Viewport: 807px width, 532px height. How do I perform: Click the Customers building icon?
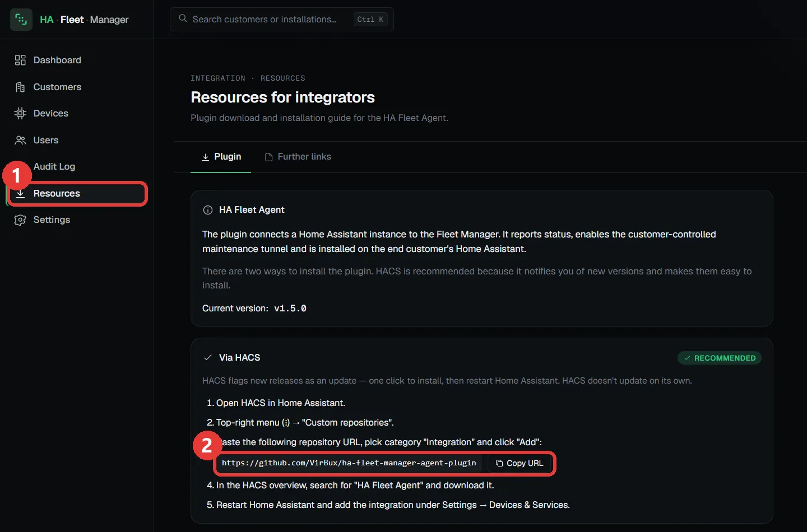tap(20, 87)
